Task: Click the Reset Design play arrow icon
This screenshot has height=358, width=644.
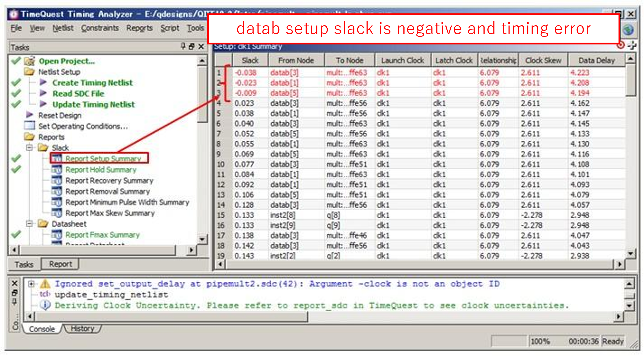Action: 30,115
